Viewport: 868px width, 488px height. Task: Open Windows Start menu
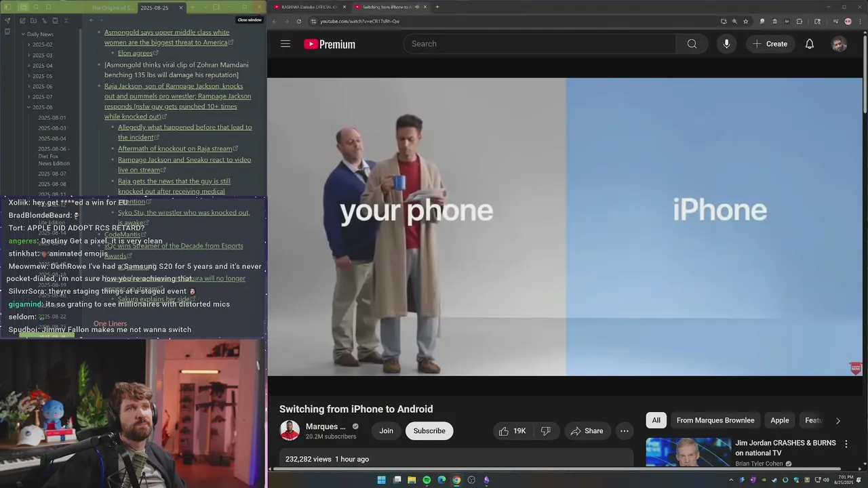[382, 480]
